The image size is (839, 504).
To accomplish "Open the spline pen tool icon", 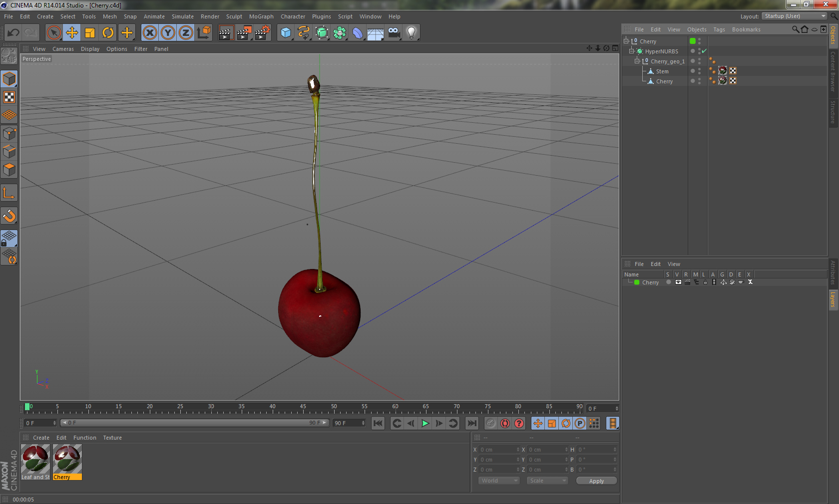I will pos(304,33).
